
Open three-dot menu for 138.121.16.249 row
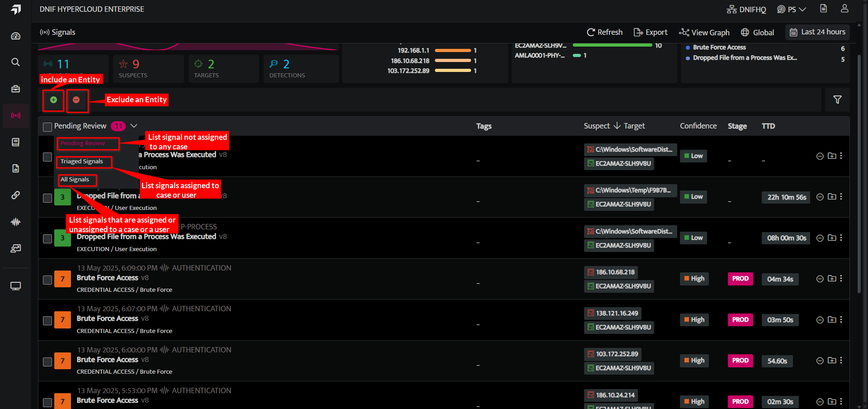pos(841,319)
